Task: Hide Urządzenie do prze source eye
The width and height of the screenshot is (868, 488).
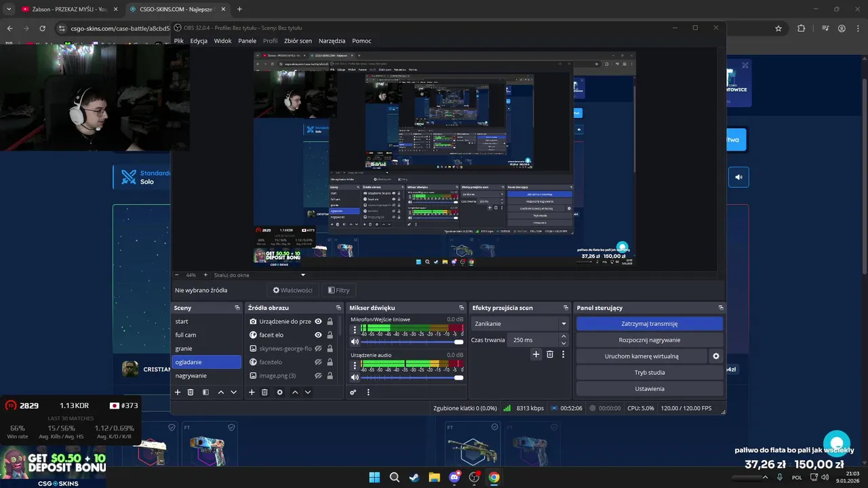Action: coord(318,321)
